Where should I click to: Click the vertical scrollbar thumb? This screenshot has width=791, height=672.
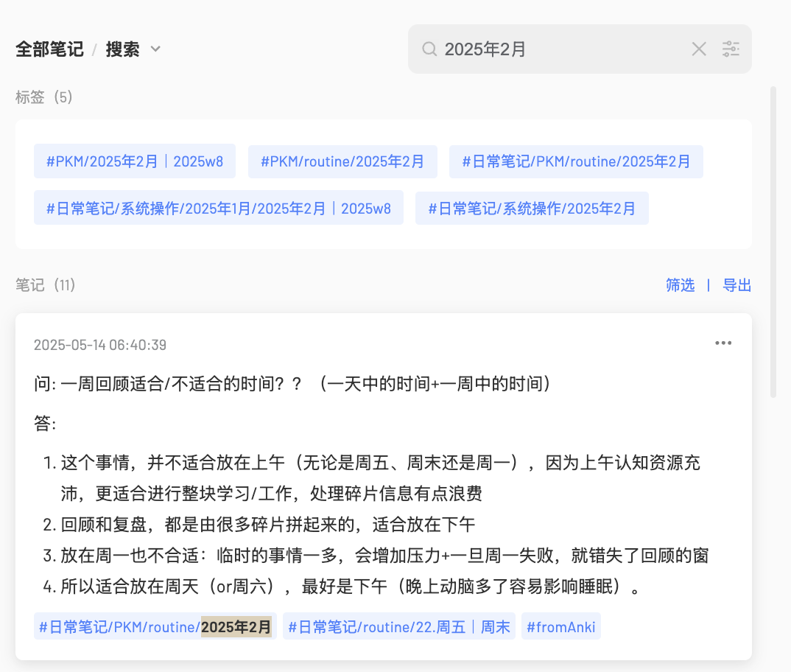[x=773, y=242]
